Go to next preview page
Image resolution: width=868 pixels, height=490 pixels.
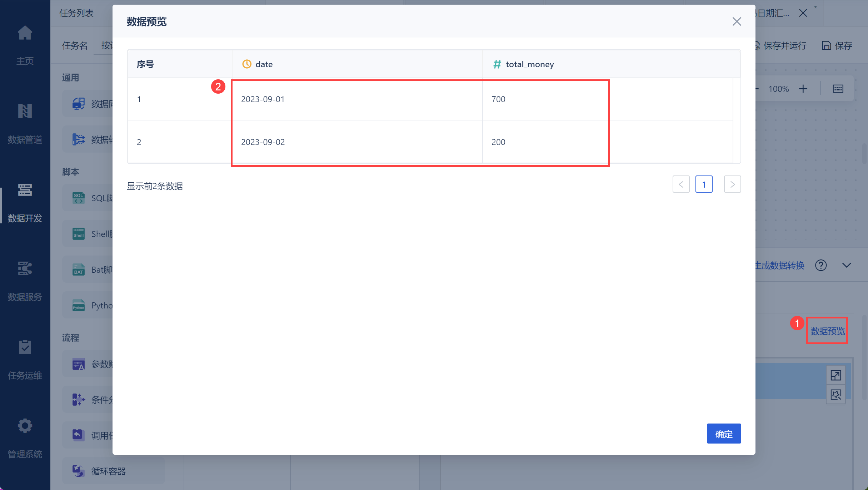[x=732, y=184]
